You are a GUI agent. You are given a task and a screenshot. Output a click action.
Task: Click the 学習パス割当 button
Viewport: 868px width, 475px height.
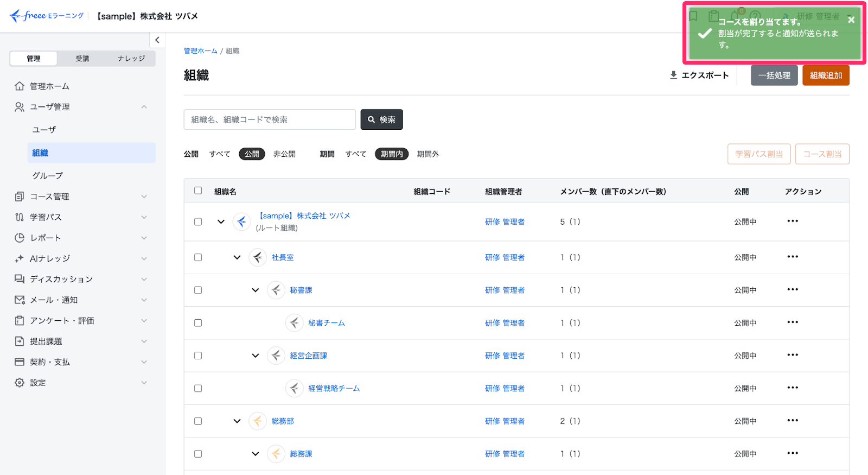(x=759, y=154)
